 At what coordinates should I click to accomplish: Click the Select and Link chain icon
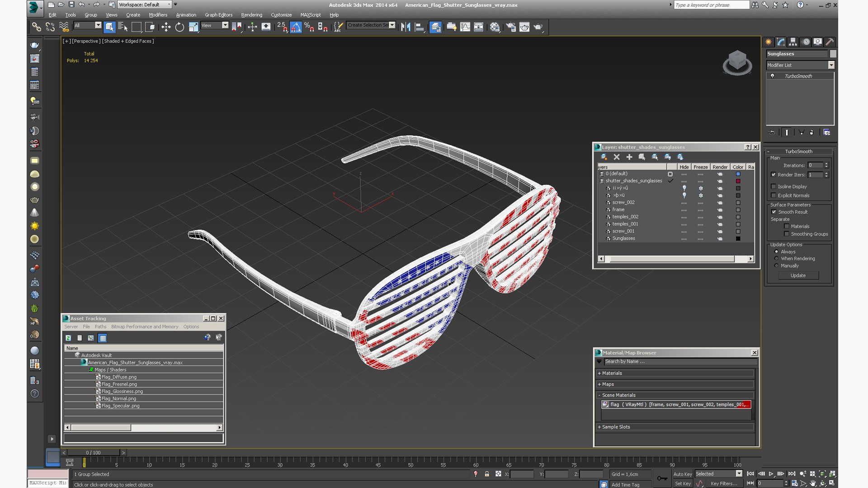pyautogui.click(x=36, y=27)
